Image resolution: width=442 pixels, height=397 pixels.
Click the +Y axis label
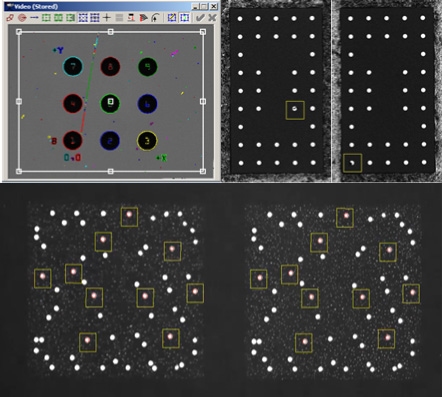pos(58,51)
